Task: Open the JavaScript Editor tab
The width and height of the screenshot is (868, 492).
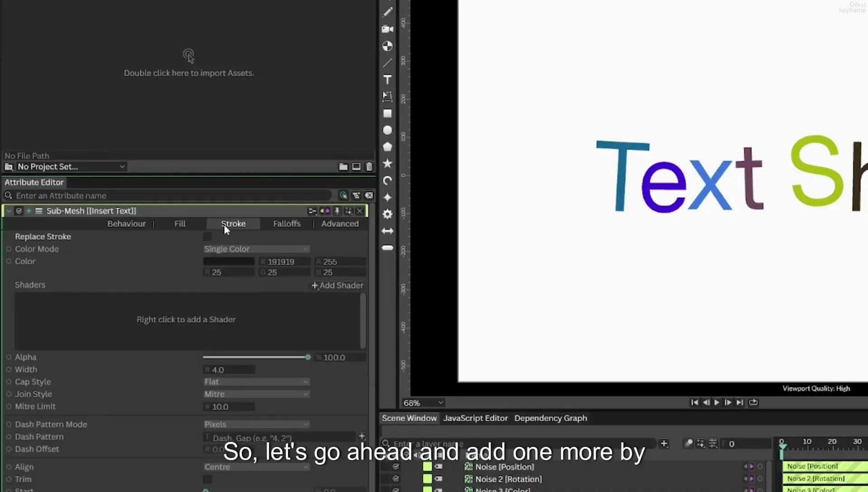Action: click(x=476, y=418)
